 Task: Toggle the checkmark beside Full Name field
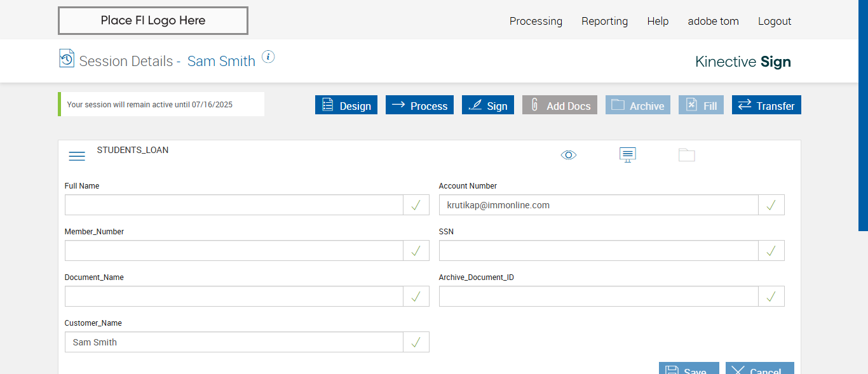pos(416,205)
